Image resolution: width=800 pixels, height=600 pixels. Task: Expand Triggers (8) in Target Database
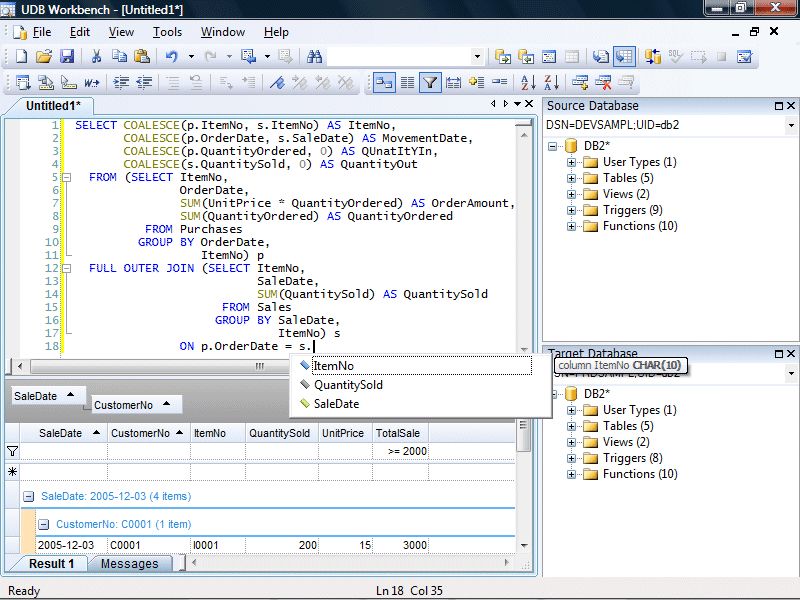click(x=572, y=458)
